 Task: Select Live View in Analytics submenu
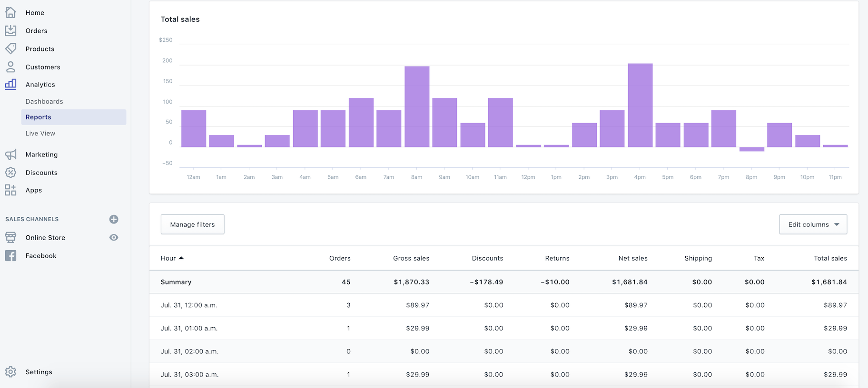40,133
